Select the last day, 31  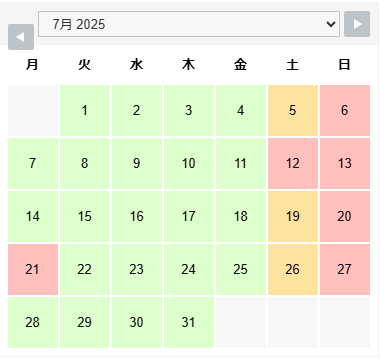(189, 322)
